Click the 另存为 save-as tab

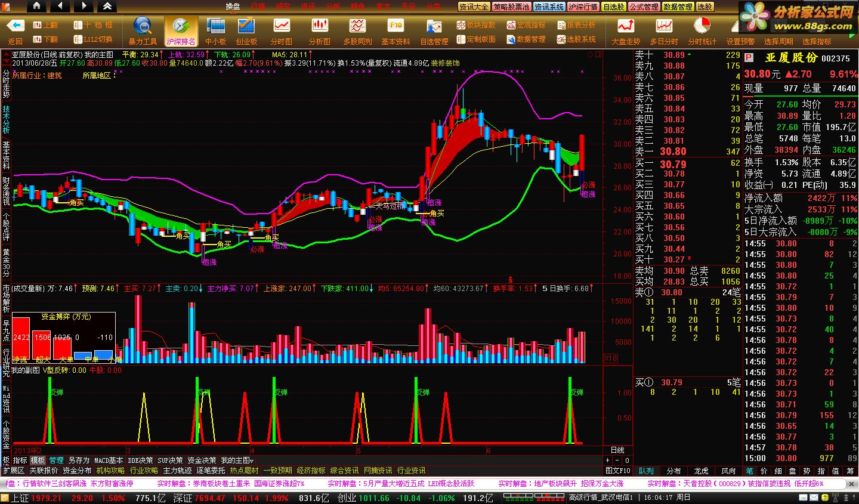tap(78, 460)
